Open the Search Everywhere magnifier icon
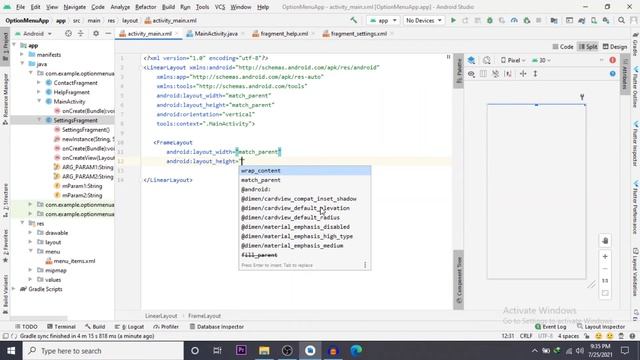The image size is (640, 360). [621, 20]
